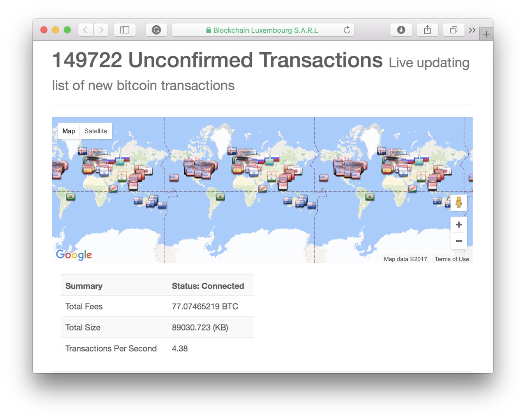Go back with Safari's back arrow
This screenshot has width=526, height=420.
point(86,30)
